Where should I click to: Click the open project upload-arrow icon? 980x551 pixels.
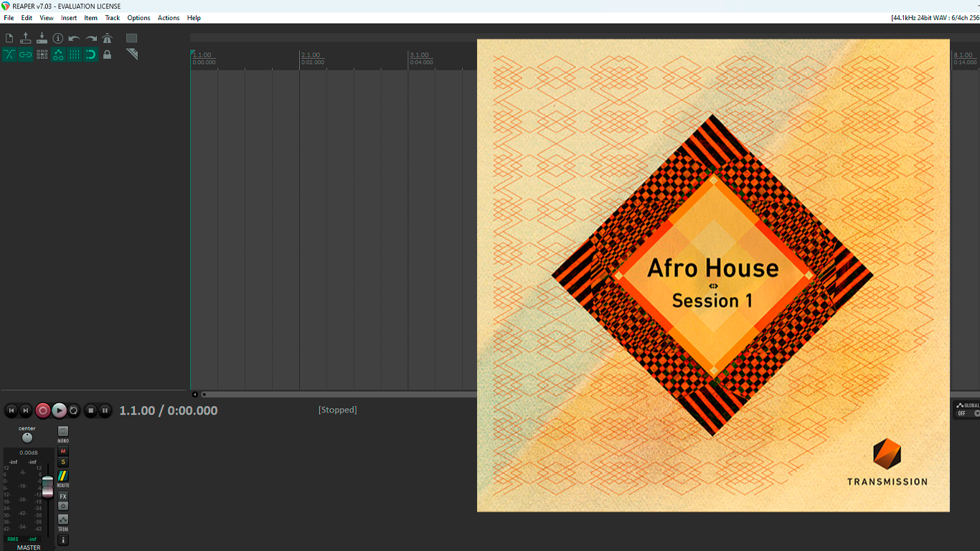(26, 38)
